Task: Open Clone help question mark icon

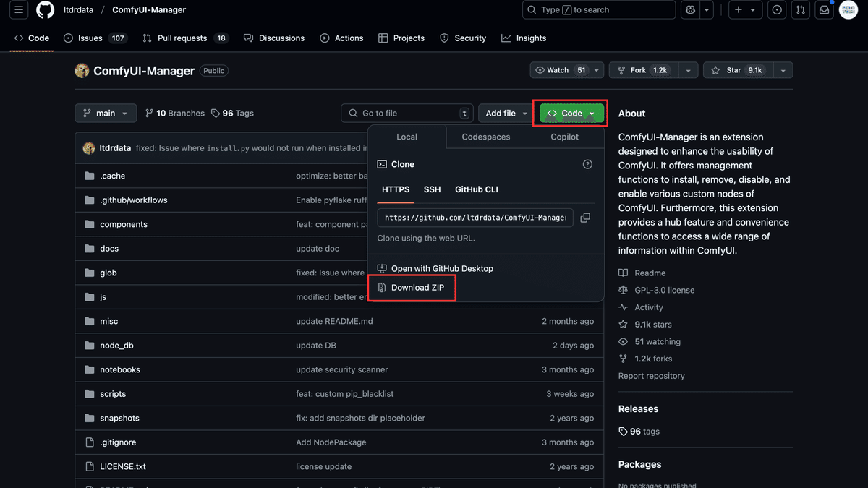Action: [587, 165]
